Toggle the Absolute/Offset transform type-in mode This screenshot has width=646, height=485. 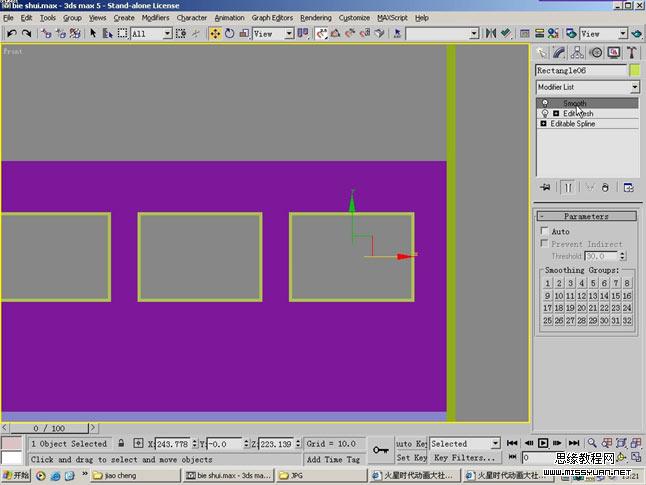pos(138,443)
